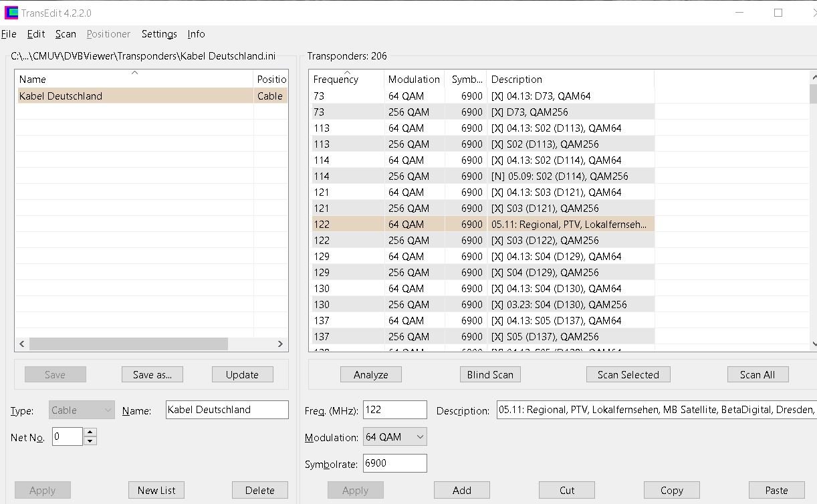The image size is (817, 504).
Task: Click the Symbolrate input field
Action: [x=394, y=463]
